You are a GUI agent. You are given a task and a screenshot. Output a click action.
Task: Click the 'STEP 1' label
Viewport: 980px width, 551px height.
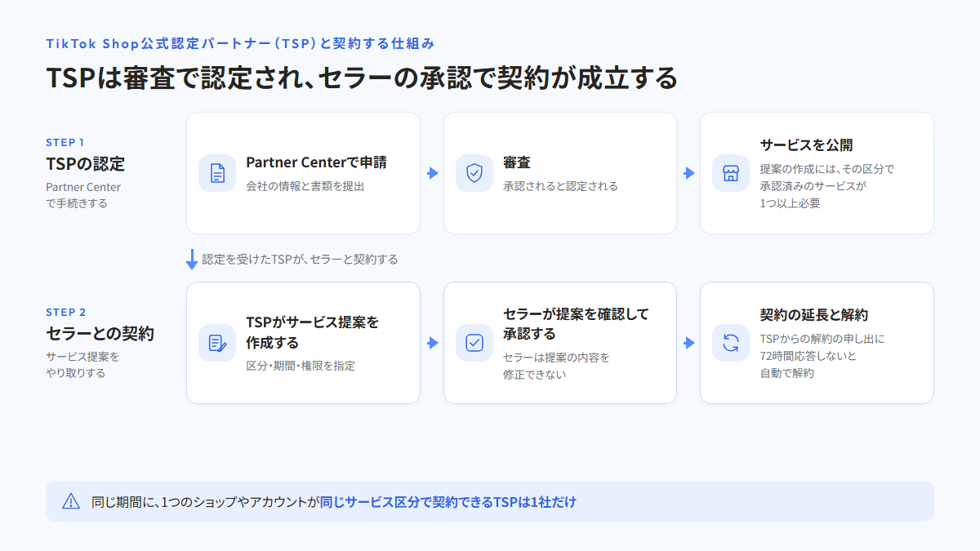(x=65, y=142)
